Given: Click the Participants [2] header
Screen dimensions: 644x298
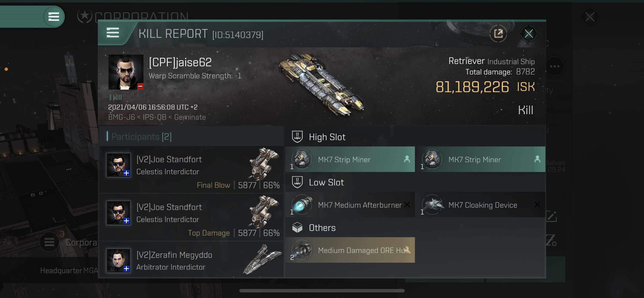Looking at the screenshot, I should pos(141,137).
